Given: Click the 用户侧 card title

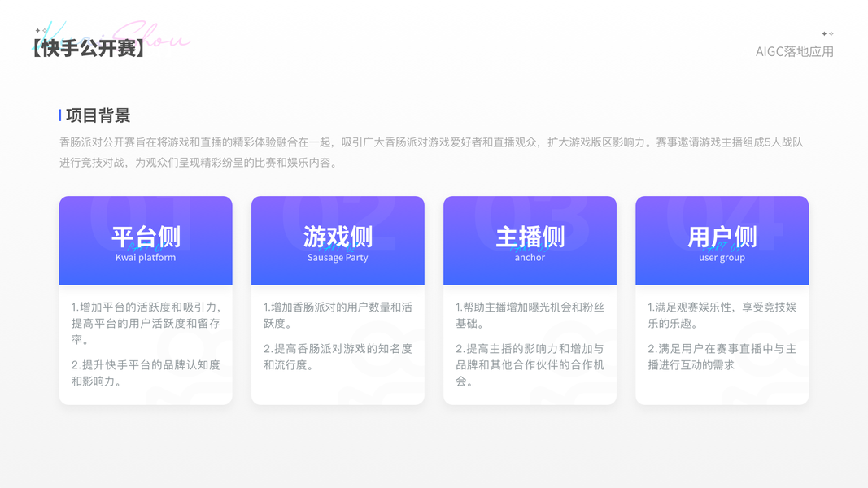Looking at the screenshot, I should coord(722,237).
